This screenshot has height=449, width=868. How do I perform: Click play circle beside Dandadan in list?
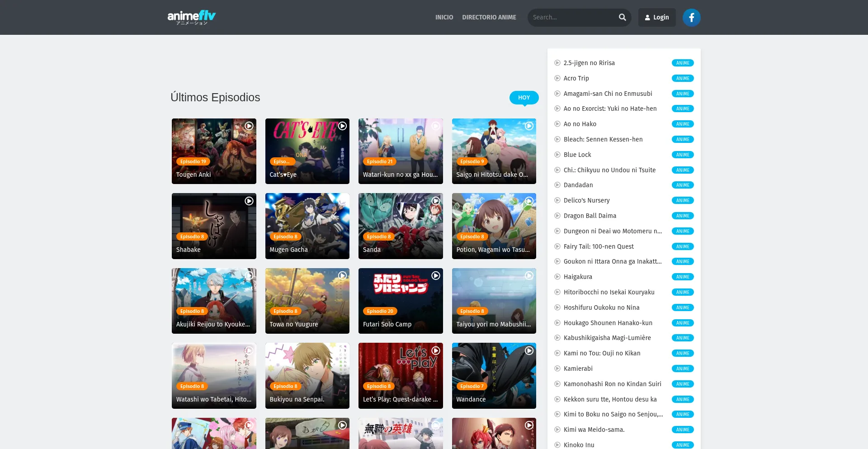coord(557,185)
